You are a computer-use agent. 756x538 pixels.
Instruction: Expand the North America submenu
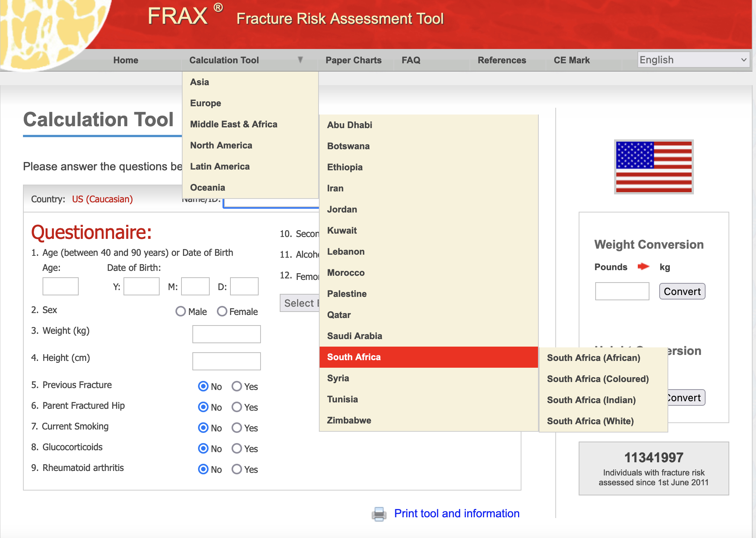pos(250,145)
